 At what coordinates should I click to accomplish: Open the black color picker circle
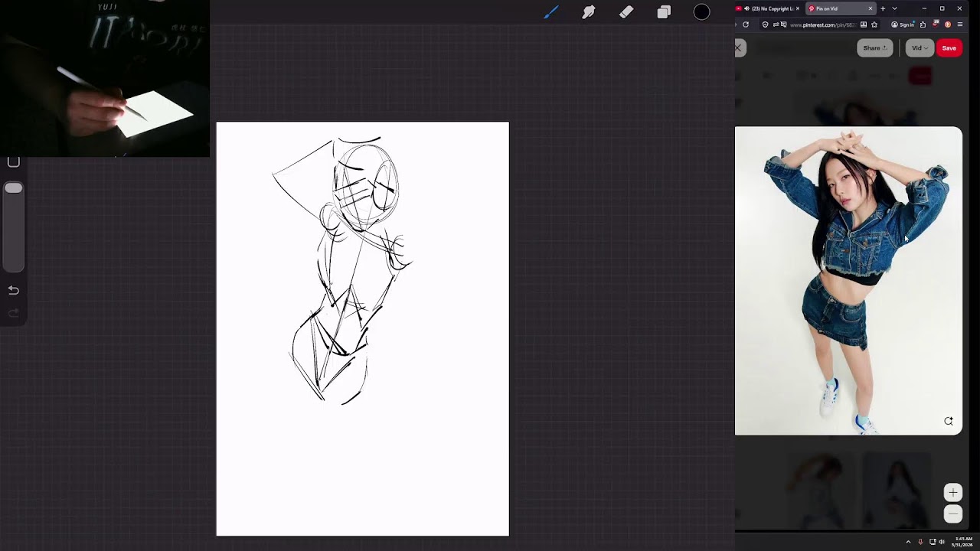[x=701, y=12]
